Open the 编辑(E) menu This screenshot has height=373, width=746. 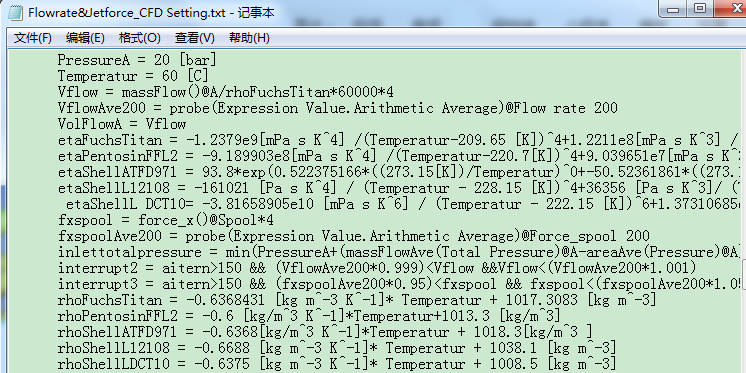click(85, 38)
